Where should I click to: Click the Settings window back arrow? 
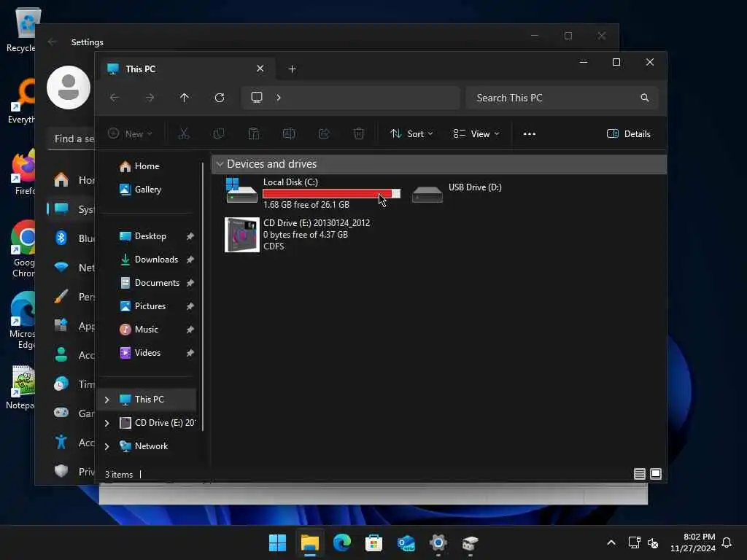[x=53, y=42]
